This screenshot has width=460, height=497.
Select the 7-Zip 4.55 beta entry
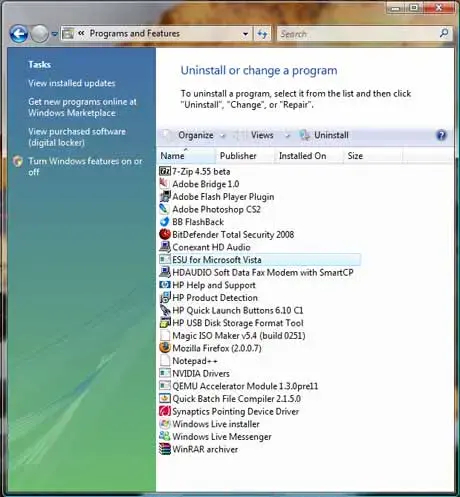[201, 172]
